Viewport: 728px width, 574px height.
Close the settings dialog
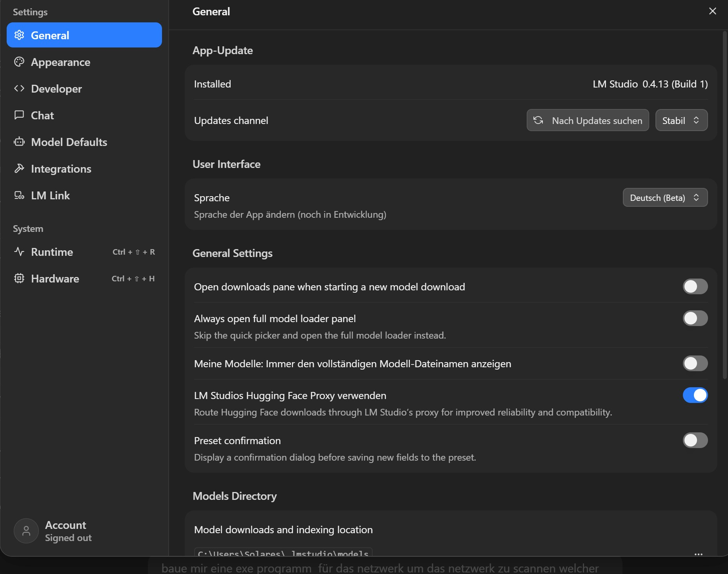(713, 11)
